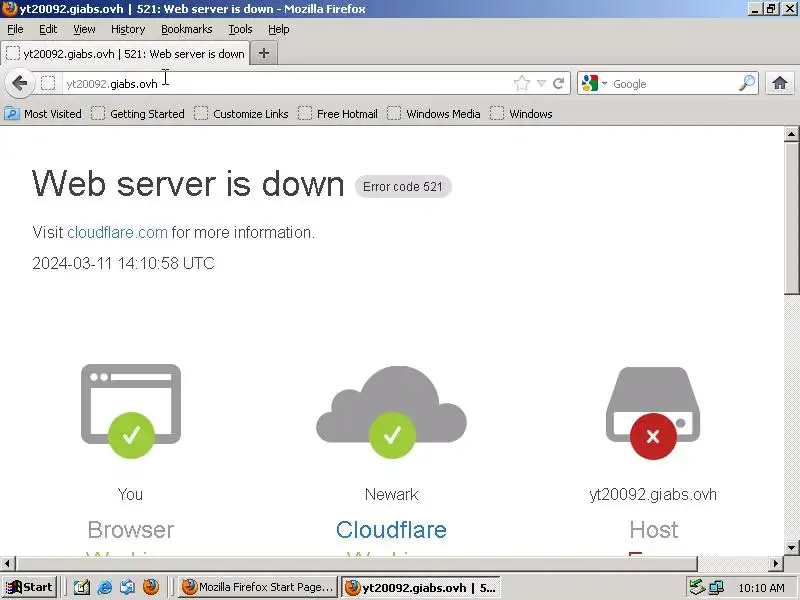Click the horizontal scrollbar right arrow
This screenshot has width=800, height=600.
tap(776, 563)
